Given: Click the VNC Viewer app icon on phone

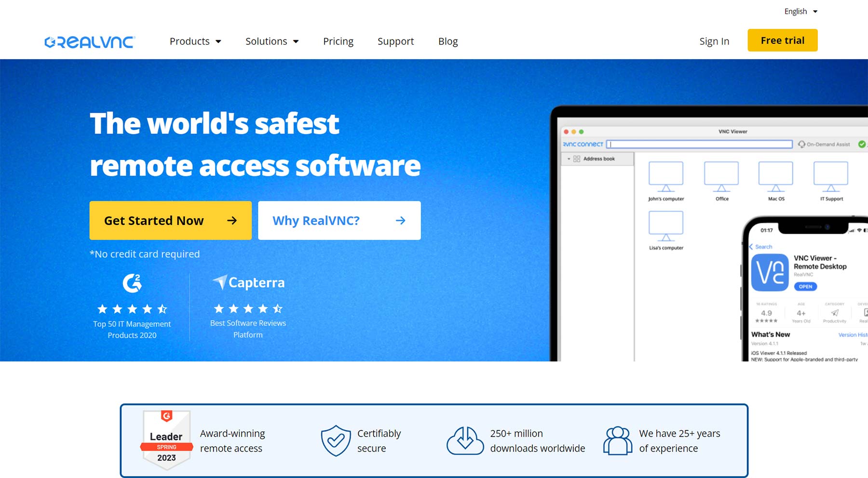Looking at the screenshot, I should pyautogui.click(x=770, y=273).
